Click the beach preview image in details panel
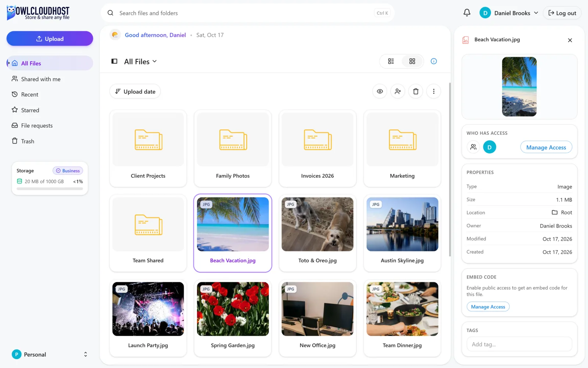588x368 pixels. coord(519,86)
